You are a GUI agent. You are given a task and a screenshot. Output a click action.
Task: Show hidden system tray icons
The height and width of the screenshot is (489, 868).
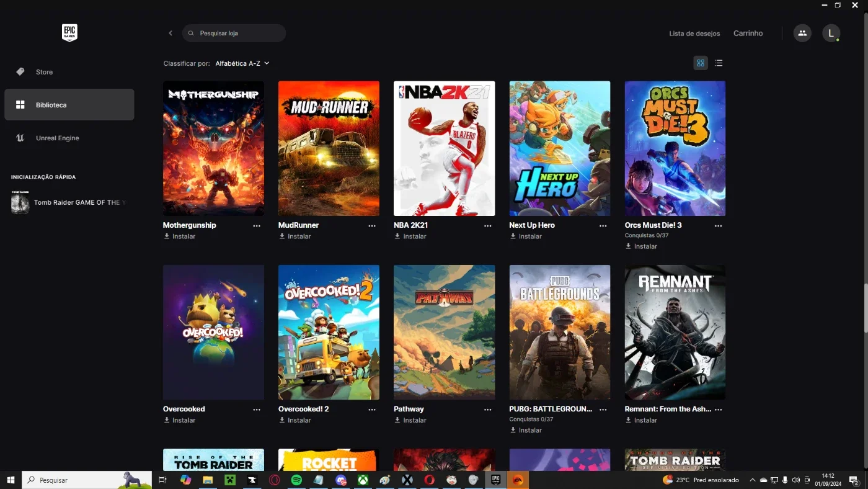(753, 480)
